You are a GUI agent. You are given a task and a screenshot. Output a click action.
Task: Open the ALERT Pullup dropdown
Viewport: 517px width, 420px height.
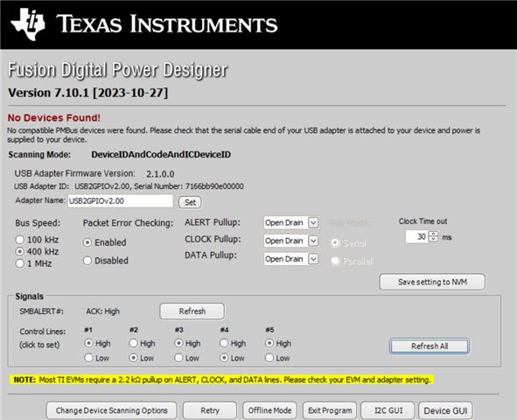(x=313, y=222)
